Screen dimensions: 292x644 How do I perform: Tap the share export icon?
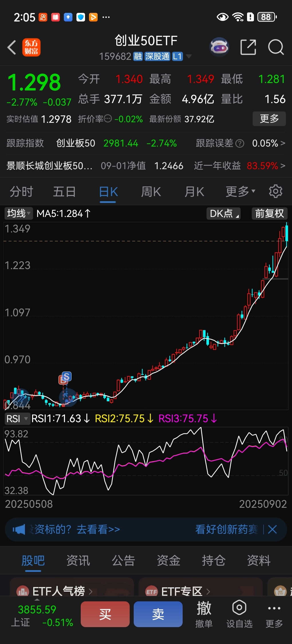click(248, 47)
